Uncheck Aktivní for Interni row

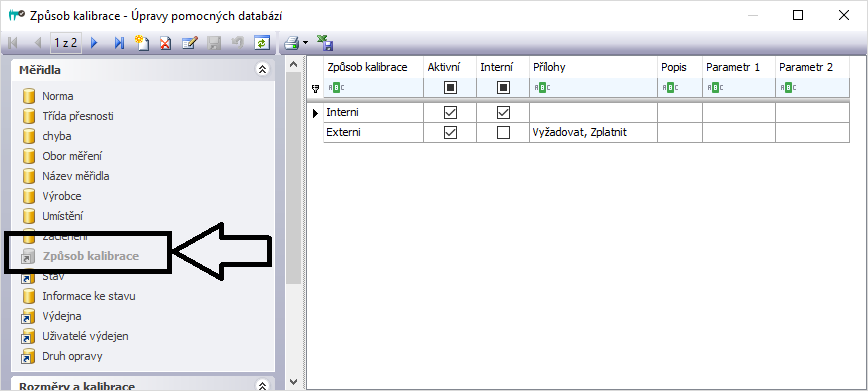pyautogui.click(x=451, y=113)
